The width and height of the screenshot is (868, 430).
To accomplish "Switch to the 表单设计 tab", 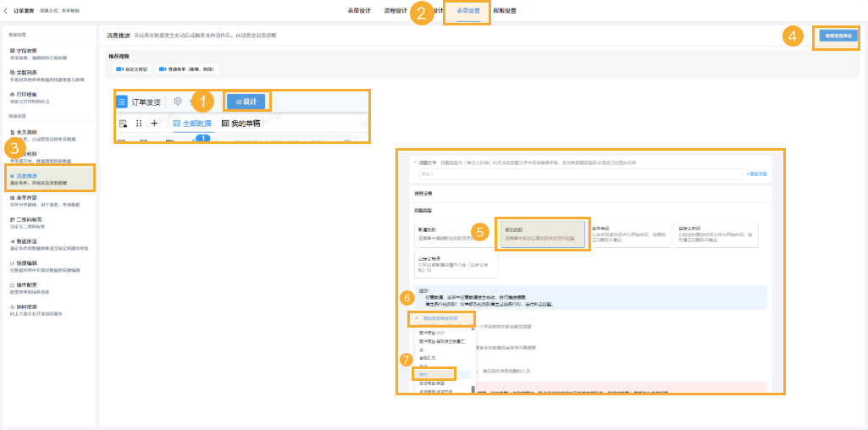I will click(x=359, y=11).
